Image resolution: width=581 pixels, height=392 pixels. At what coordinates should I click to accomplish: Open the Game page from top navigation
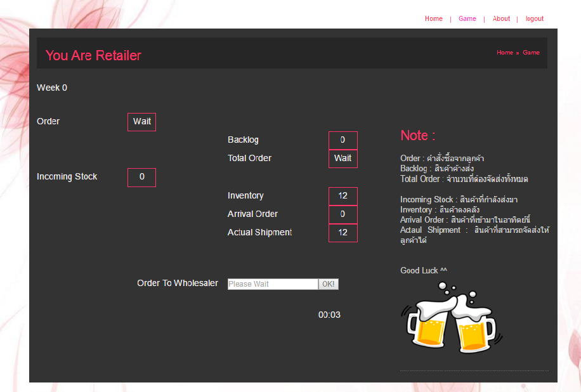(x=467, y=19)
